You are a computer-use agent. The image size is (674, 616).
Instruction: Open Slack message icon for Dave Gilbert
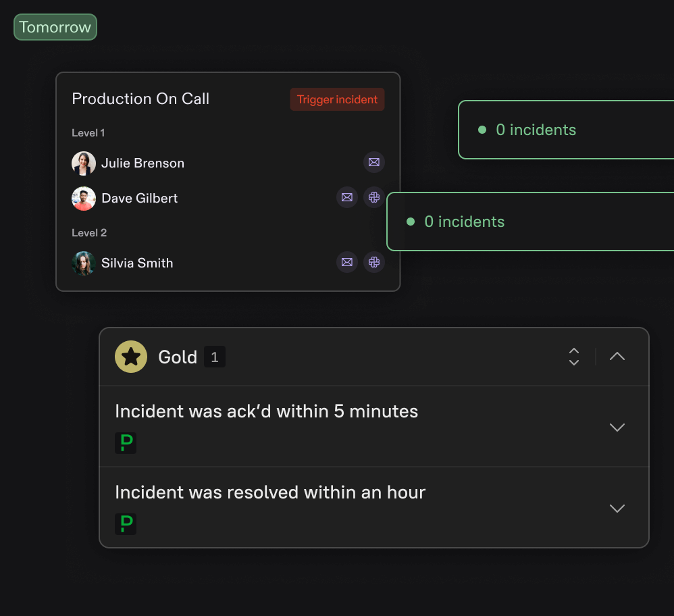point(374,197)
